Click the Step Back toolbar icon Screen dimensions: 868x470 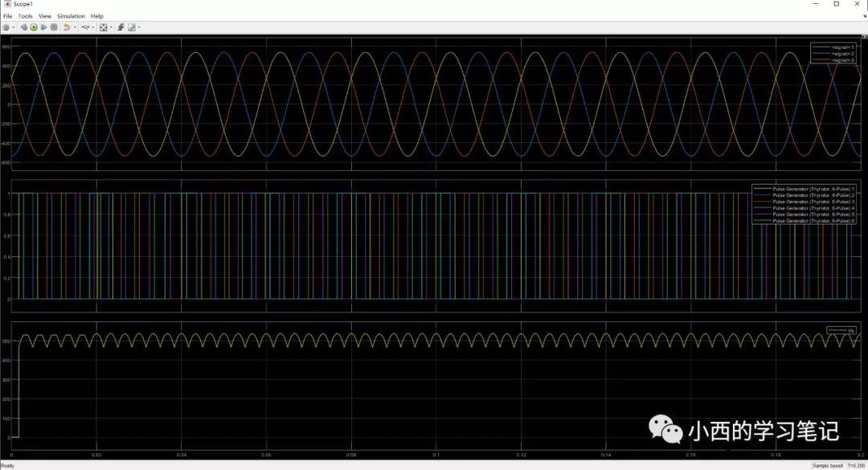click(24, 27)
